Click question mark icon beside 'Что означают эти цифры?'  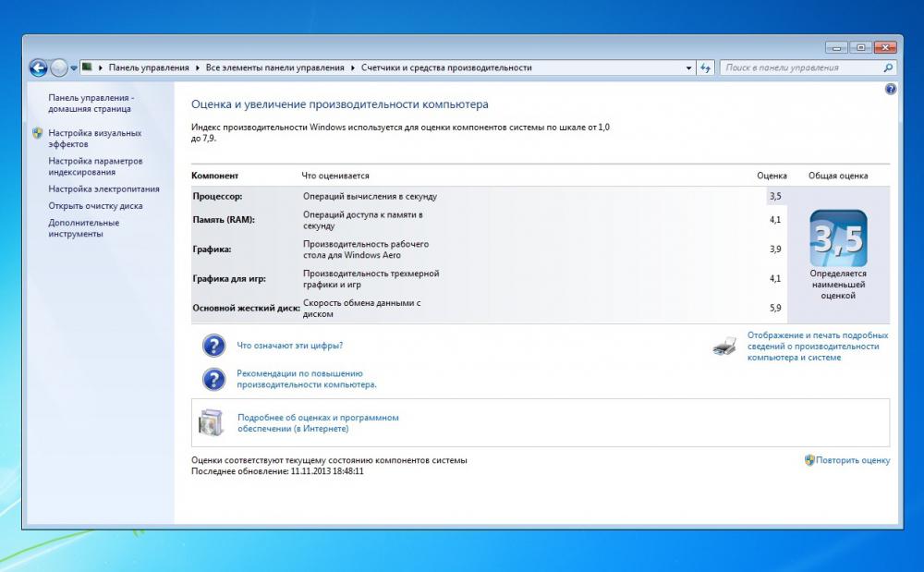click(x=213, y=346)
